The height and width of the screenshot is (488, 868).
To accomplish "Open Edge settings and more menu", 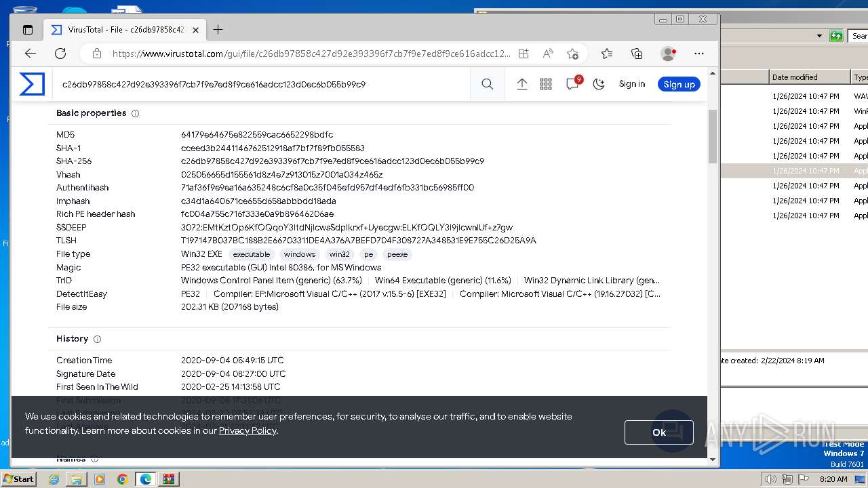I will coord(699,54).
